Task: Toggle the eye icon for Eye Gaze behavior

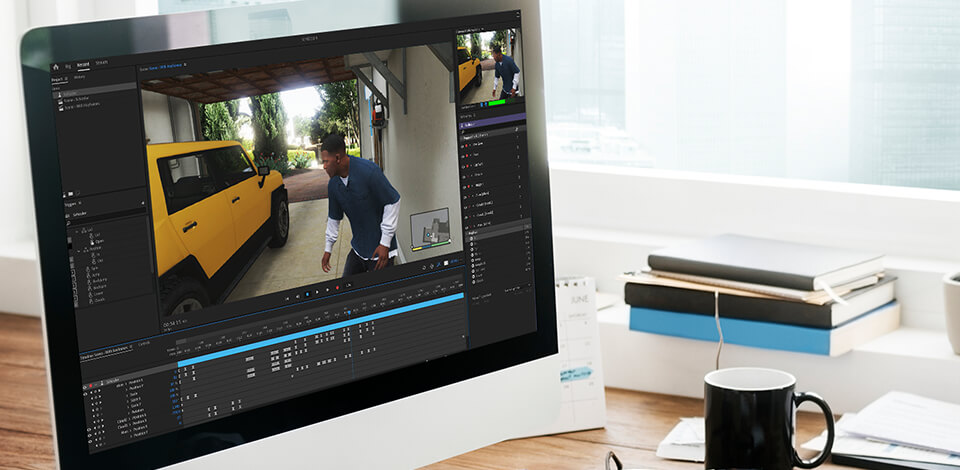Action: 463,146
